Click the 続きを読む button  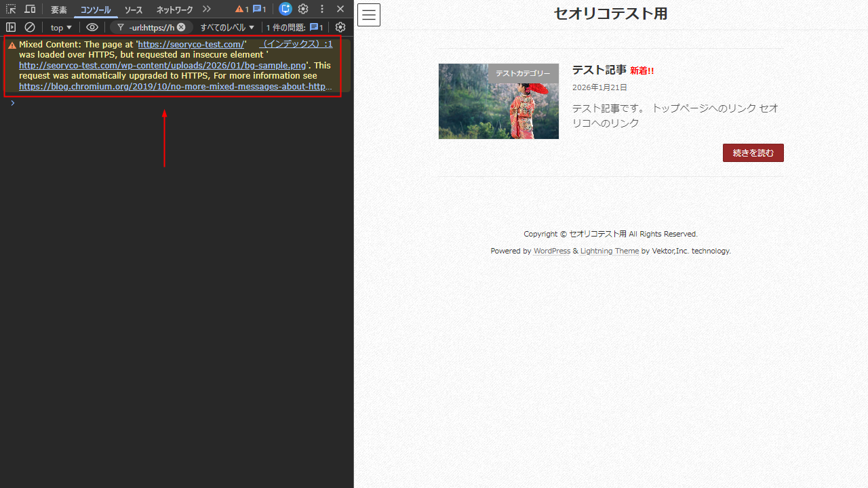click(753, 153)
